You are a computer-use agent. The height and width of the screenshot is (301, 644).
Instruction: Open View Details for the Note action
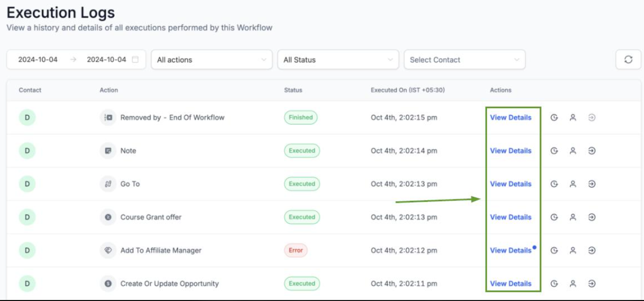pyautogui.click(x=511, y=150)
